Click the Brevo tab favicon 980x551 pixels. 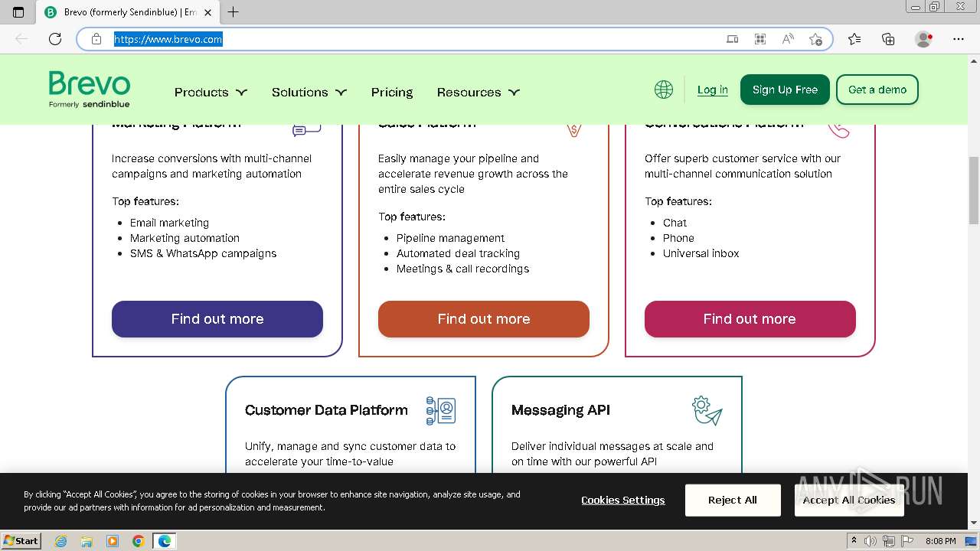tap(51, 12)
